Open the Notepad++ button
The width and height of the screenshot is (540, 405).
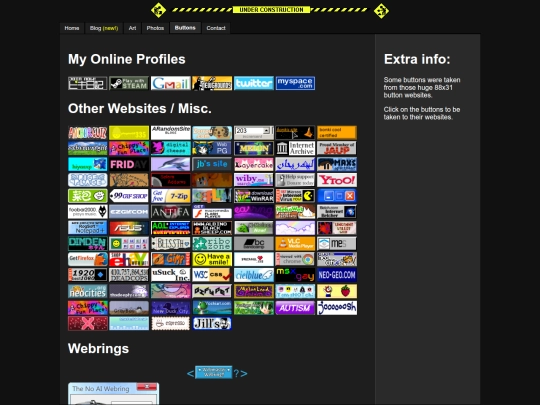(87, 228)
